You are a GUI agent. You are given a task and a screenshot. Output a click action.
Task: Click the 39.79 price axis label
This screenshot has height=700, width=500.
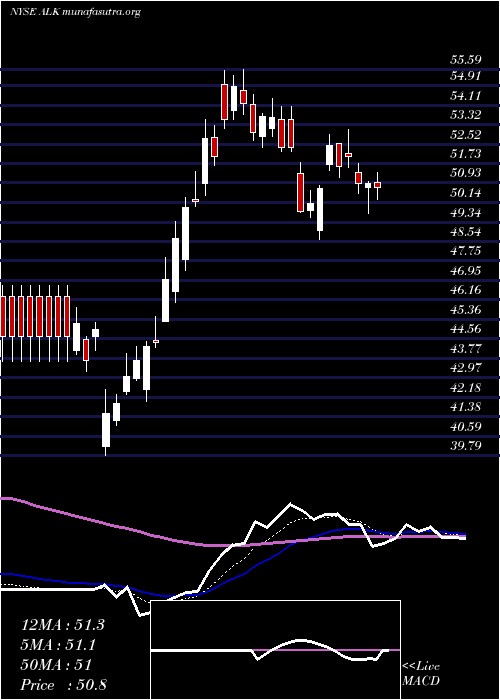click(465, 446)
